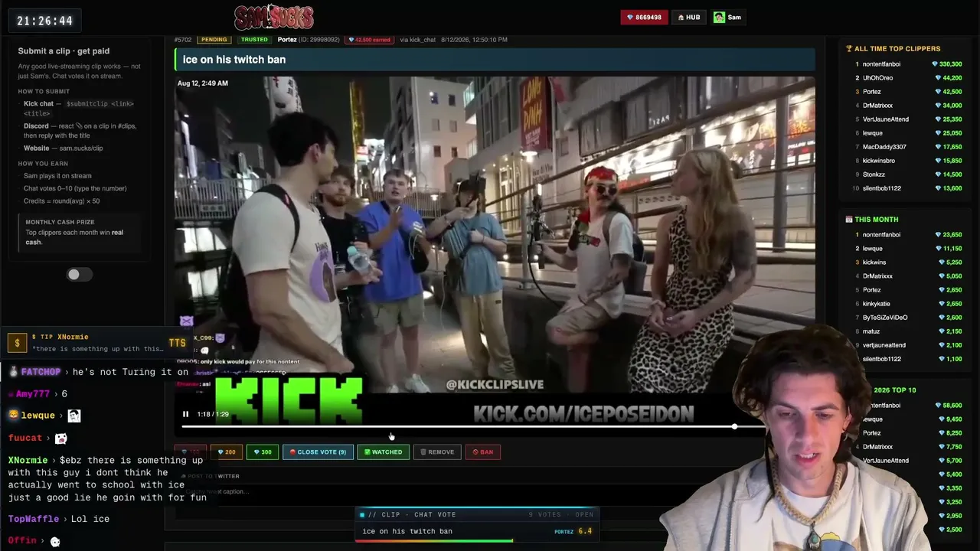This screenshot has width=980, height=551.
Task: Select kickwins in This Month list
Action: (x=874, y=262)
